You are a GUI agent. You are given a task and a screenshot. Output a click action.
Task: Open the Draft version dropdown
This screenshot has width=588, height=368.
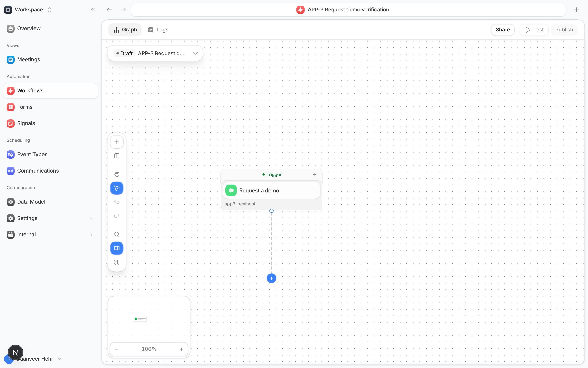pyautogui.click(x=155, y=53)
